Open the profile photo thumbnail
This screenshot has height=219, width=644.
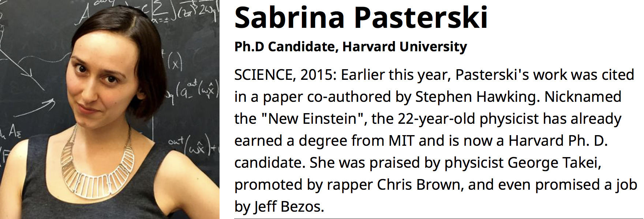coord(110,109)
